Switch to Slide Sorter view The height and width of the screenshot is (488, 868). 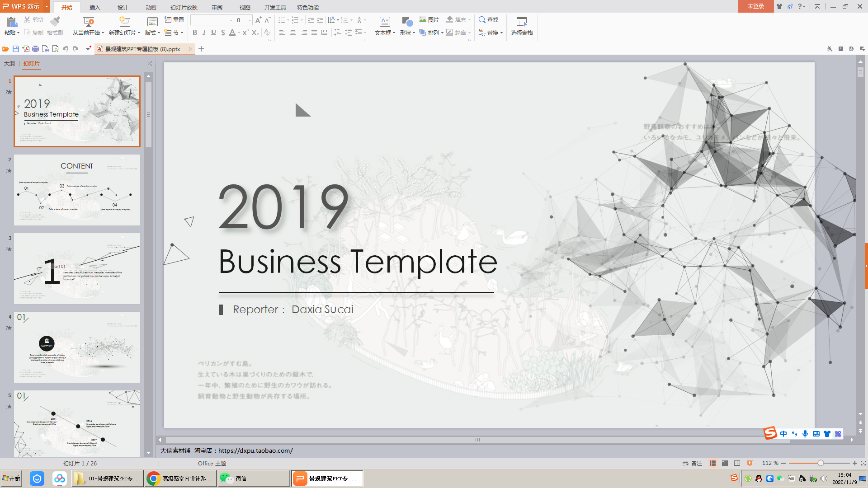click(x=725, y=463)
